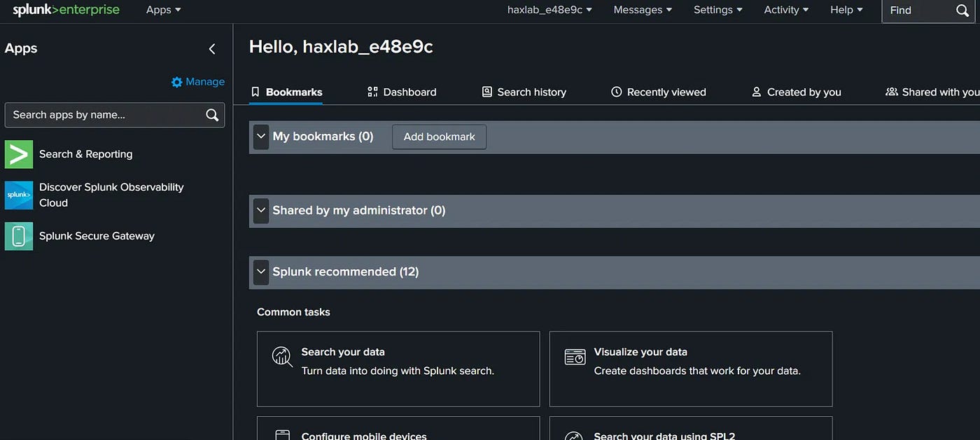The height and width of the screenshot is (440, 980).
Task: Open the haxlab_e48e9c user menu
Action: [x=549, y=10]
